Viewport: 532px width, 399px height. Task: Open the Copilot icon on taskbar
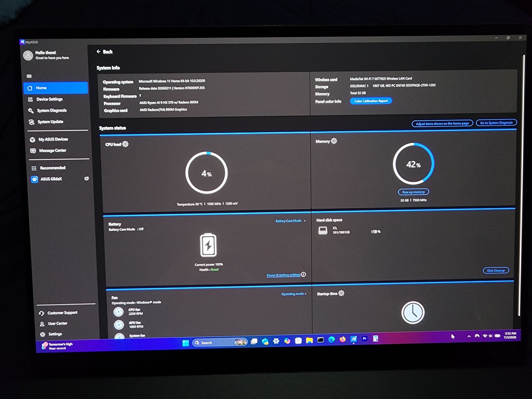point(287,341)
